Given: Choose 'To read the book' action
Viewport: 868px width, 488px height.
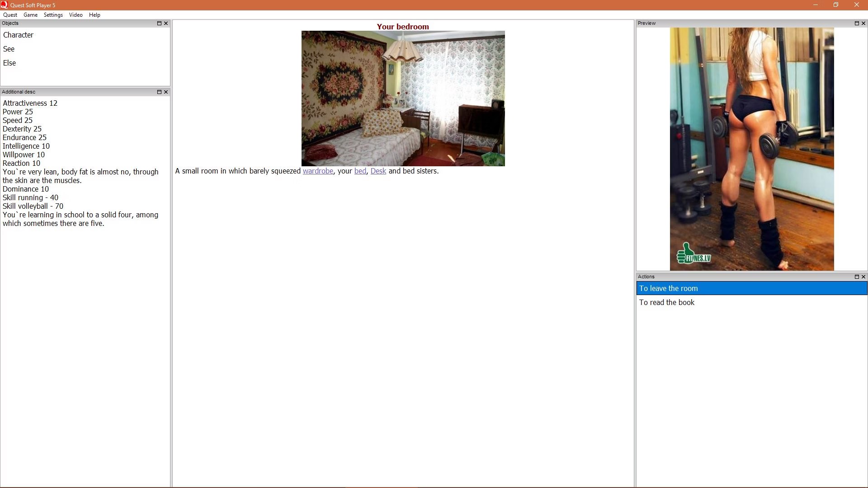Looking at the screenshot, I should (x=666, y=302).
